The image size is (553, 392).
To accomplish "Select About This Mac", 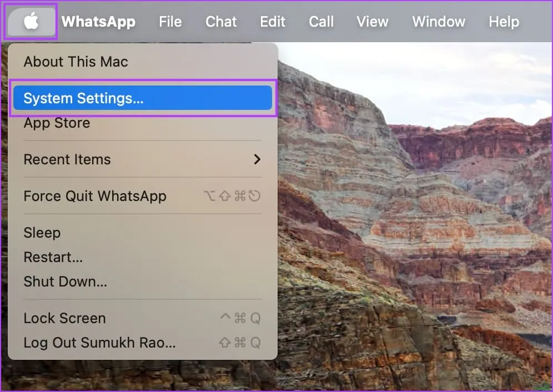I will click(76, 62).
